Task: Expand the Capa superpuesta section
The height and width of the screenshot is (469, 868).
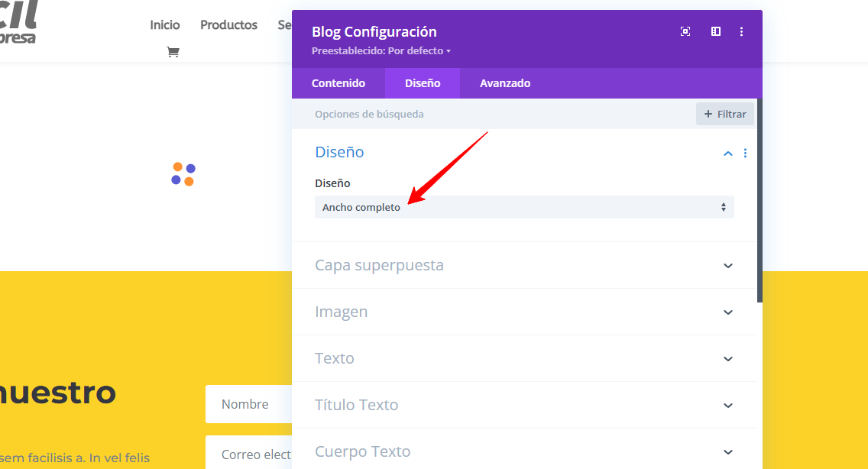Action: [x=727, y=266]
